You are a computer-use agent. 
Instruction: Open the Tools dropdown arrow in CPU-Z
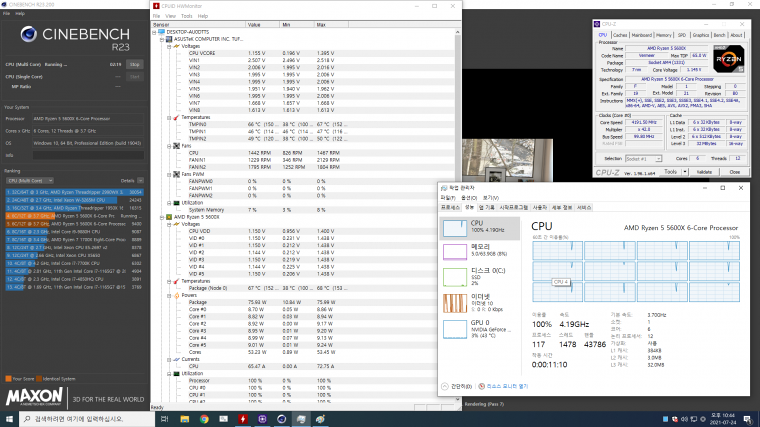pos(685,172)
